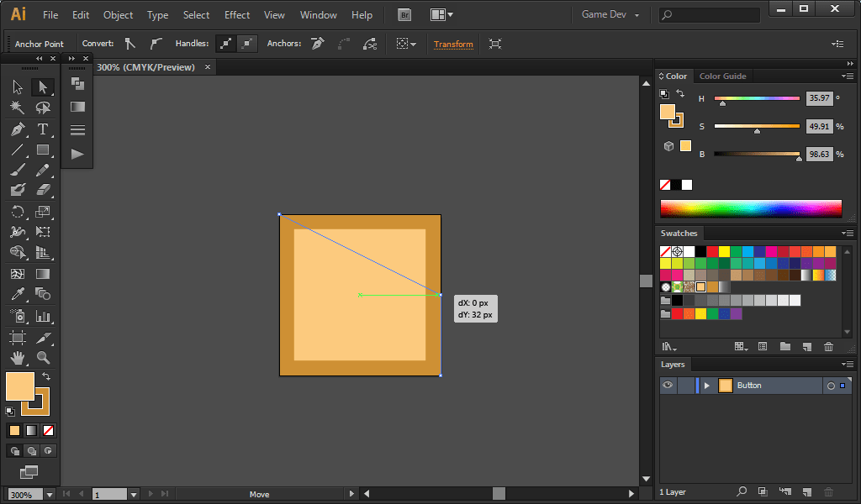Select the red swatch in the Swatches panel
This screenshot has width=861, height=504.
tap(712, 252)
